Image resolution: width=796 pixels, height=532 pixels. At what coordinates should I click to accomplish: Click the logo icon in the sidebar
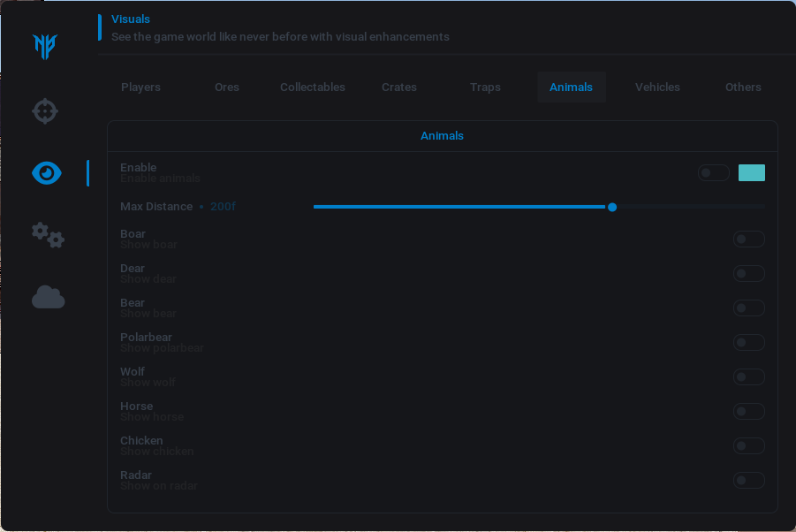pos(45,46)
